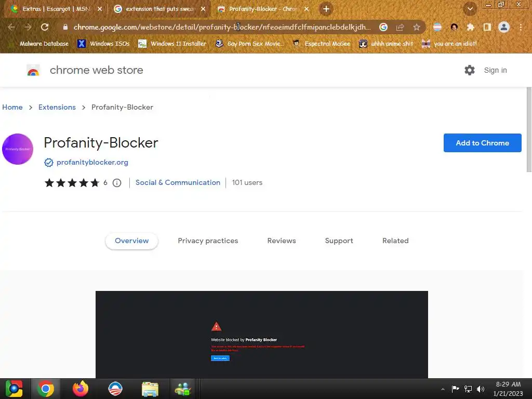The width and height of the screenshot is (532, 399).
Task: Open the Espectral McGee bookmark
Action: click(322, 44)
